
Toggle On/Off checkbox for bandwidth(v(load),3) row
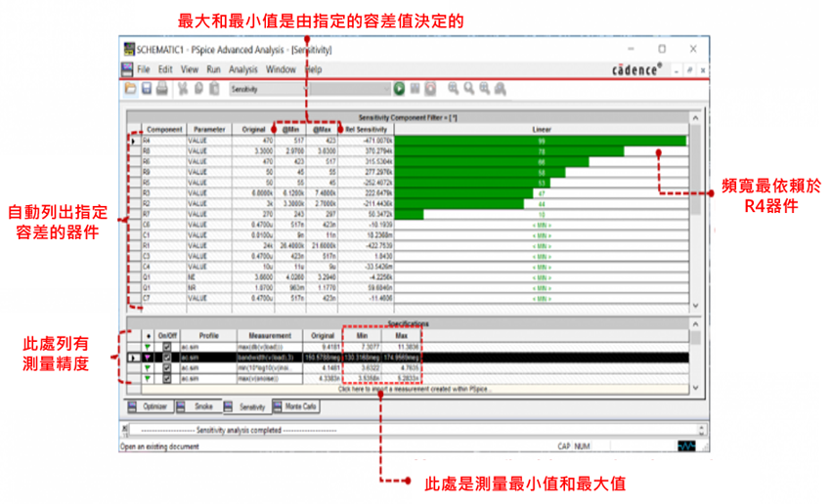click(x=167, y=357)
